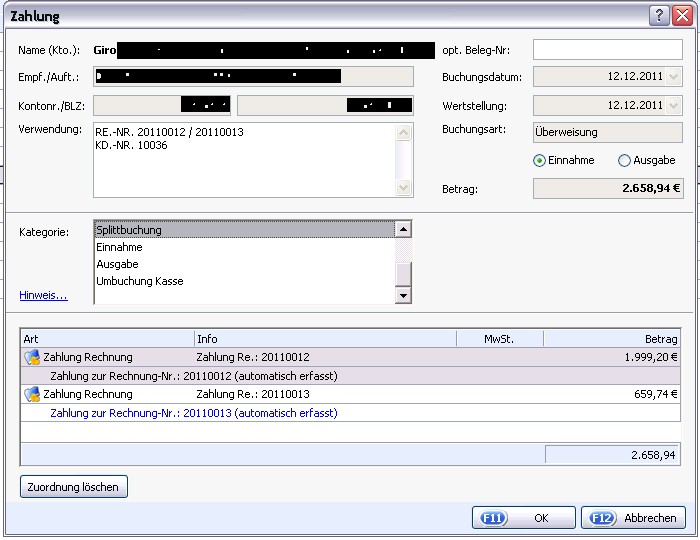Click the total sum 2.658,94 field
The width and height of the screenshot is (700, 540).
612,455
